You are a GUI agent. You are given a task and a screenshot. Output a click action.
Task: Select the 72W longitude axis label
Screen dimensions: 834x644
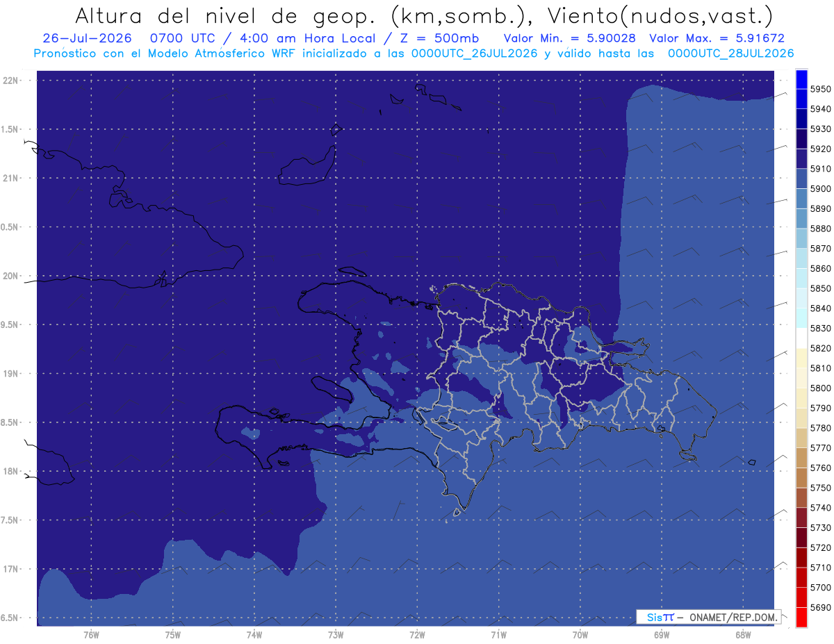click(417, 635)
